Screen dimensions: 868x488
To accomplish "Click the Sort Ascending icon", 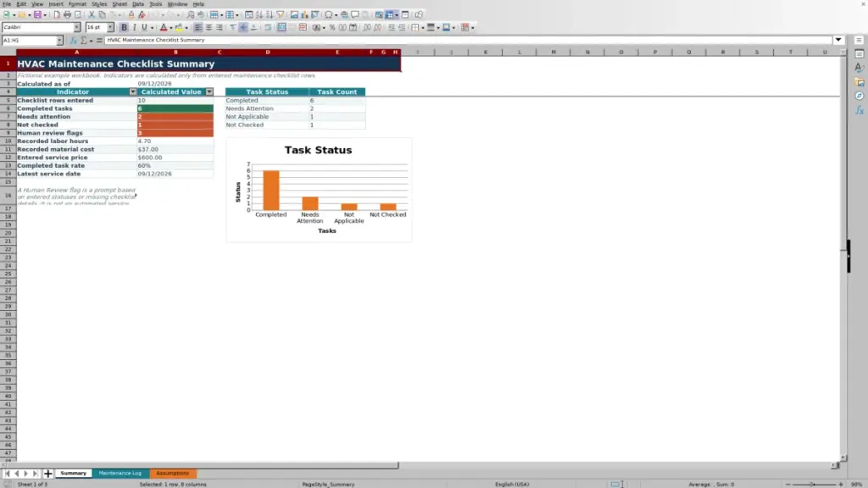I will (x=259, y=15).
